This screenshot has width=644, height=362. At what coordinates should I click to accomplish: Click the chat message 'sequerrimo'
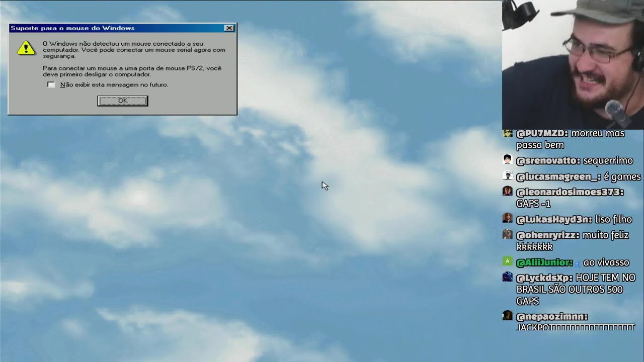(608, 161)
